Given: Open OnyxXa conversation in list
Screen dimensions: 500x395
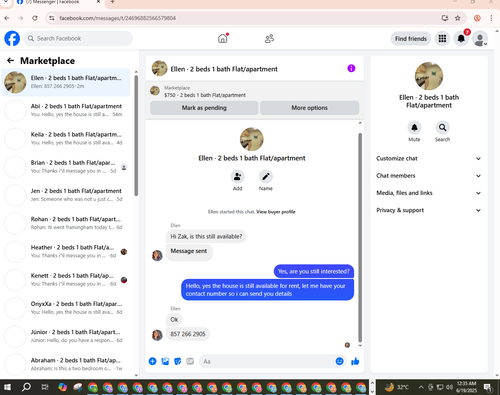Looking at the screenshot, I should tap(66, 308).
